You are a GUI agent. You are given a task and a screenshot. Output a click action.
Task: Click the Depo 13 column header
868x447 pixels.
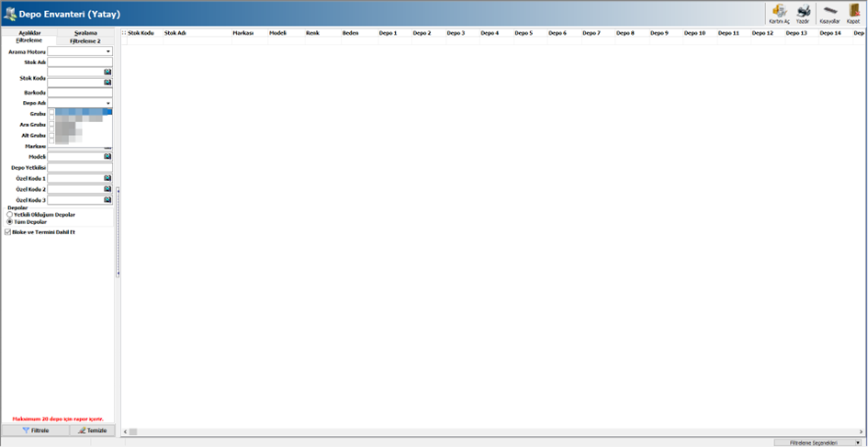point(802,33)
